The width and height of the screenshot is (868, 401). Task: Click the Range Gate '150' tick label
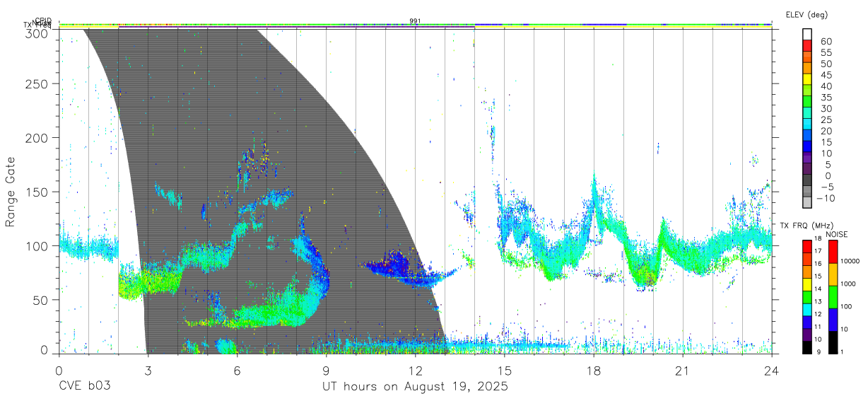coord(38,192)
